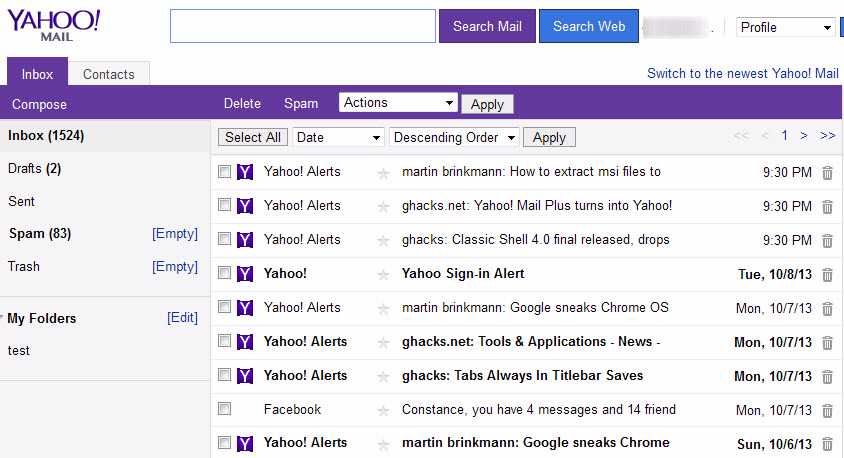
Task: Click Apply next to Descending Order
Action: (x=549, y=137)
